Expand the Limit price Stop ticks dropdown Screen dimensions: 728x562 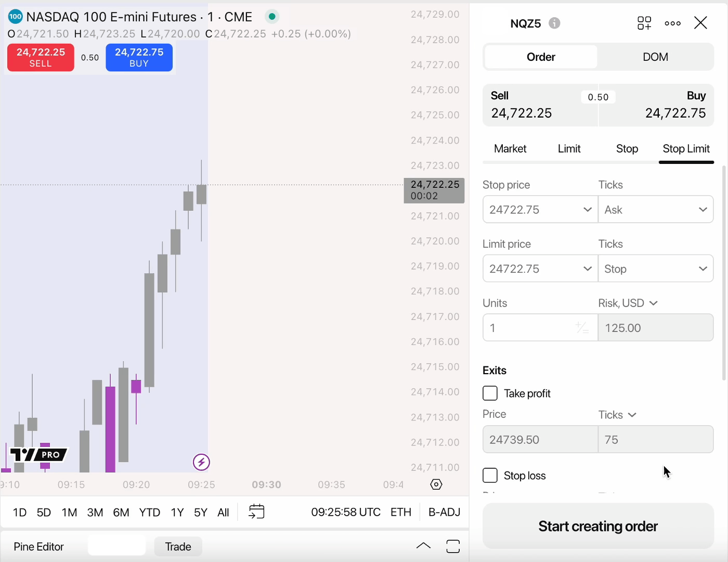[656, 269]
